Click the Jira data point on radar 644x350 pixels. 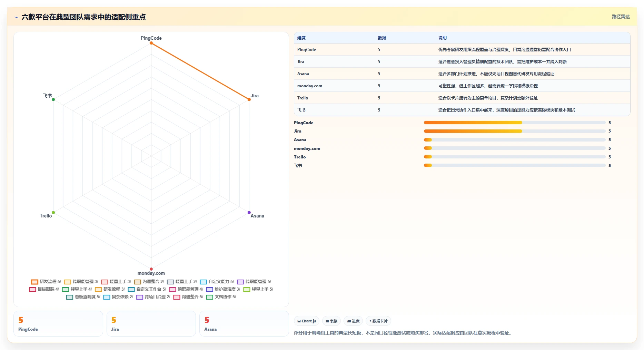(249, 99)
